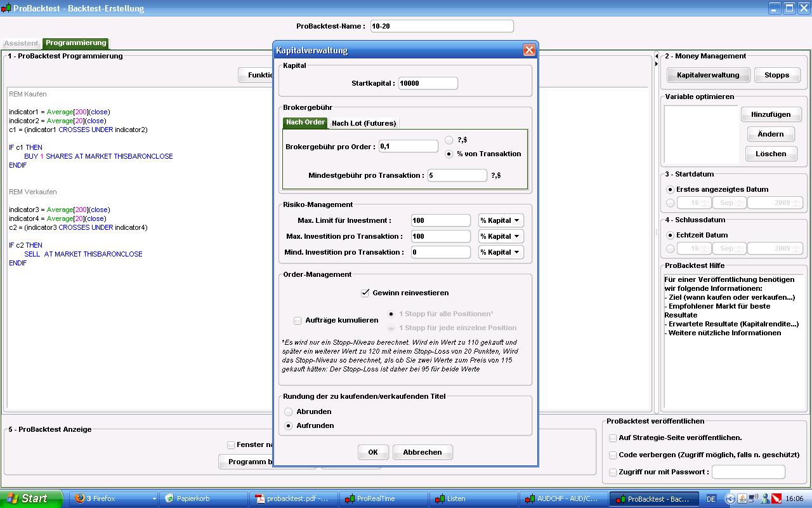812x508 pixels.
Task: Click the ProBacktest-Name input field
Action: click(x=442, y=26)
